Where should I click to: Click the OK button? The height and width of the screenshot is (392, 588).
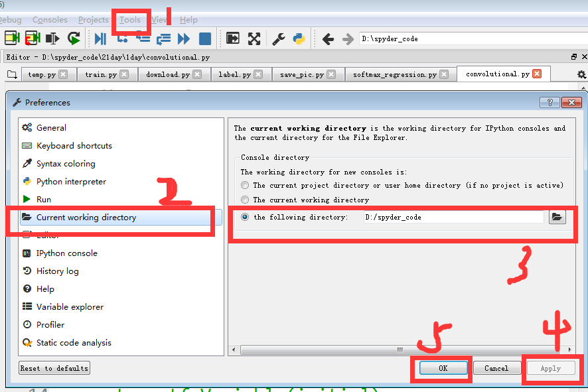click(x=443, y=368)
